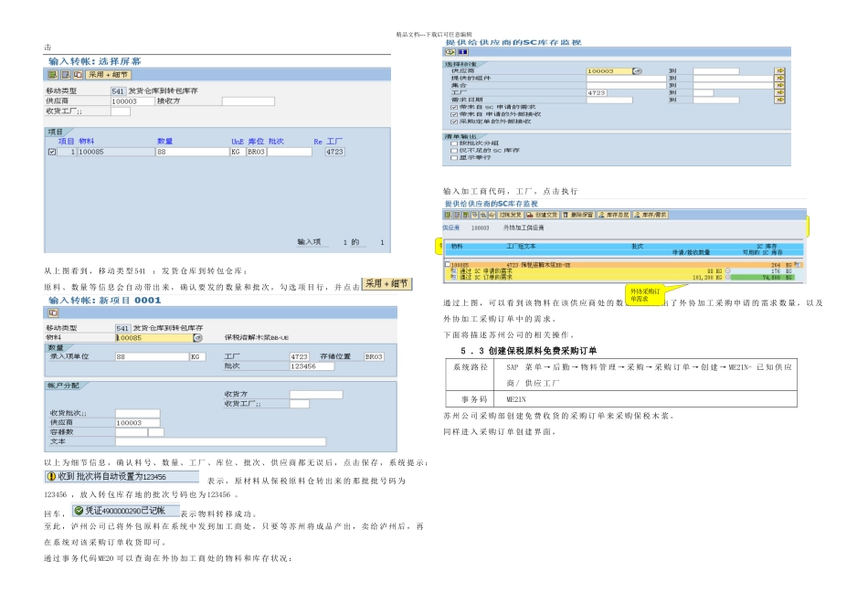Click detail icon at end of 100085 row
Screen dimensions: 868x614
tap(798, 265)
